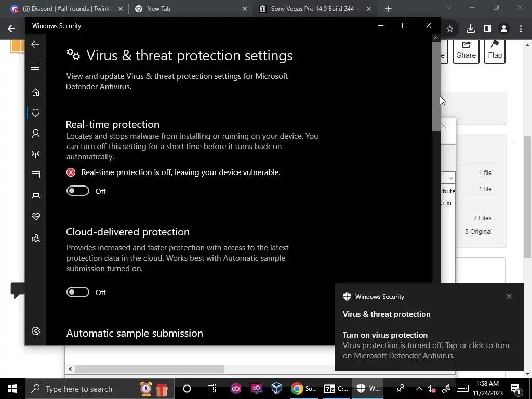
Task: Click horizontal scrollbar left arrow on webpage
Action: [70, 369]
